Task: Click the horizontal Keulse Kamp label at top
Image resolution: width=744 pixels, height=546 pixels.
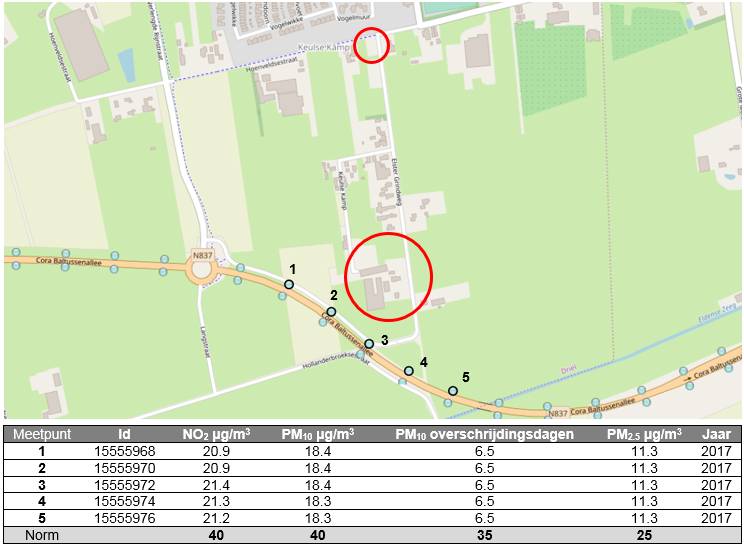Action: tap(324, 47)
